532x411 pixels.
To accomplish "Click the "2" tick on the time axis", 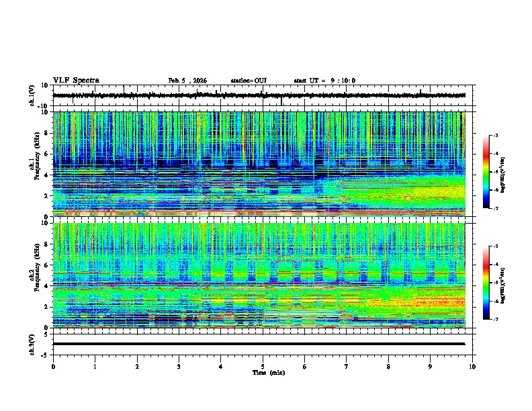I will click(137, 367).
